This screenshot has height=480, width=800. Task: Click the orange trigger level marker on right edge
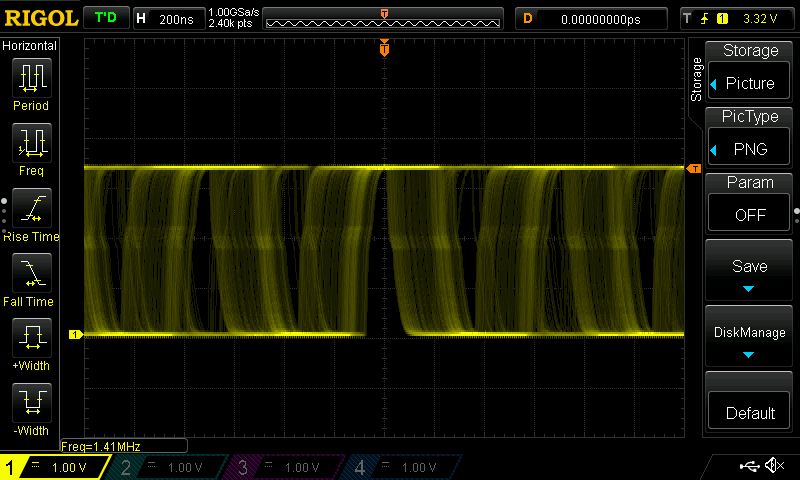(692, 169)
